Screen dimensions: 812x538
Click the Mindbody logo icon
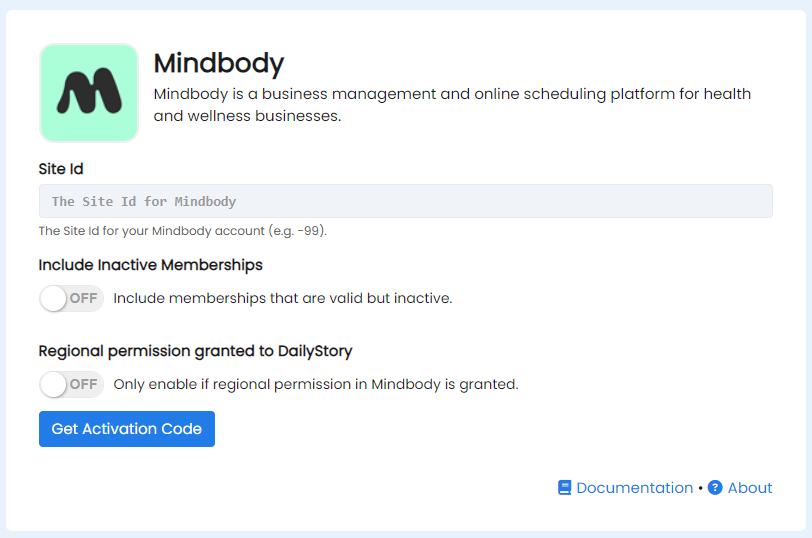[x=89, y=93]
